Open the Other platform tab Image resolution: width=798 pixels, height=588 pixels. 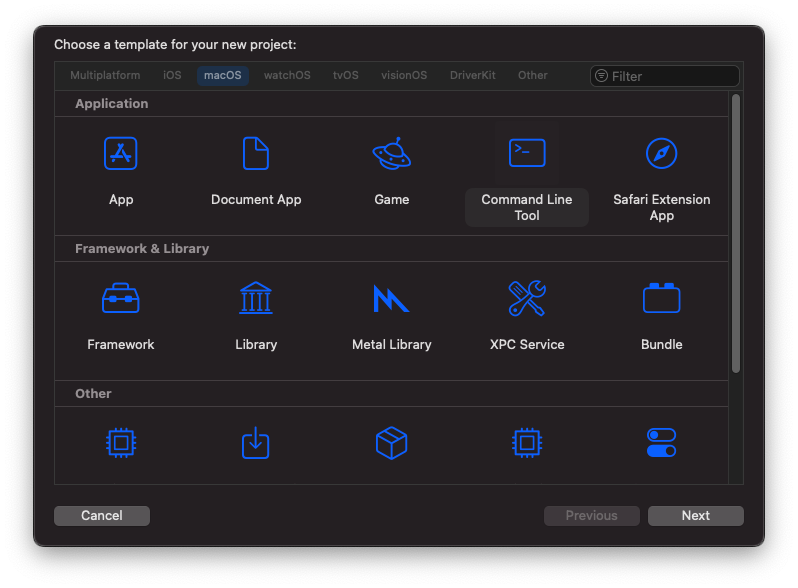click(x=532, y=75)
